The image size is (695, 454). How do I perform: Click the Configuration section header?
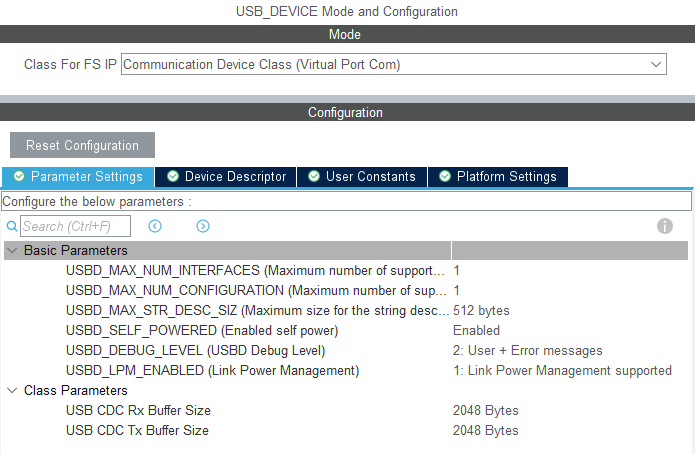pos(348,112)
